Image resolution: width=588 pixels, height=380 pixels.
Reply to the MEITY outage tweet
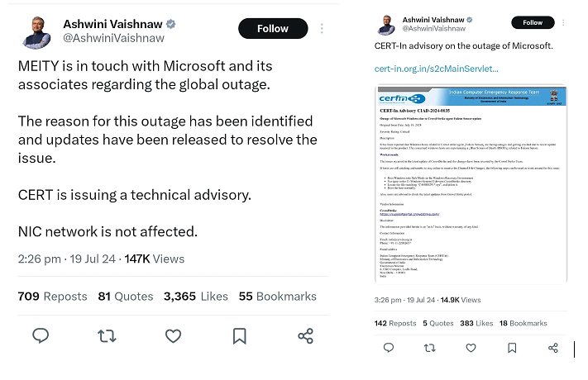[x=40, y=335]
